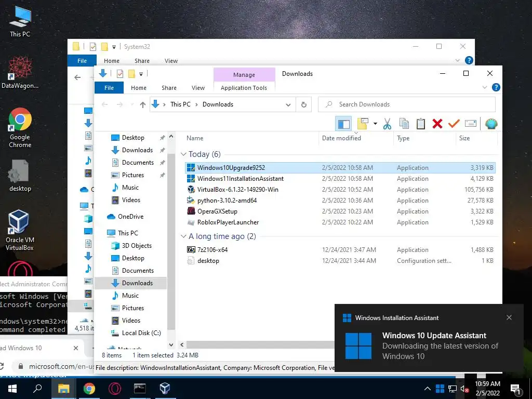The image size is (532, 399).
Task: Open Folder Options from the toolbar
Action: [363, 124]
